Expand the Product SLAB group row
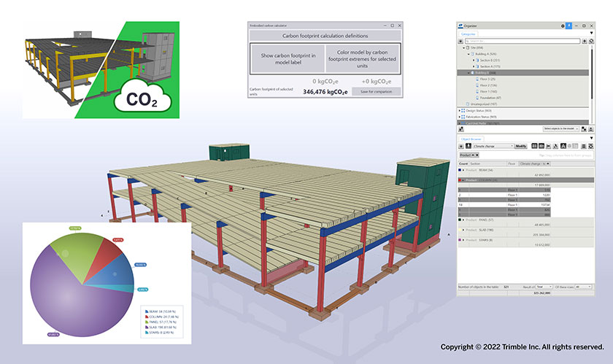Screen dimensions: 613x364 [x=464, y=231]
